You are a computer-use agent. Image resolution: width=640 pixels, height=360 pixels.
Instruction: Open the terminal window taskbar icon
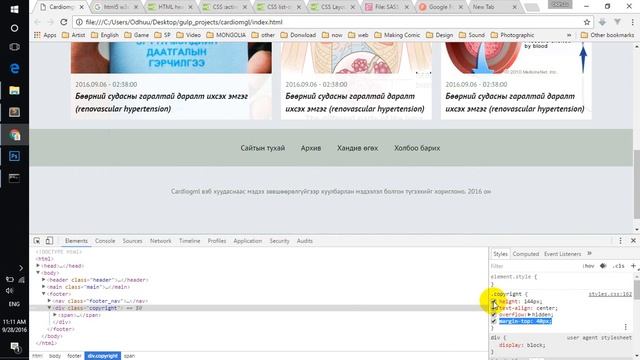tap(14, 178)
